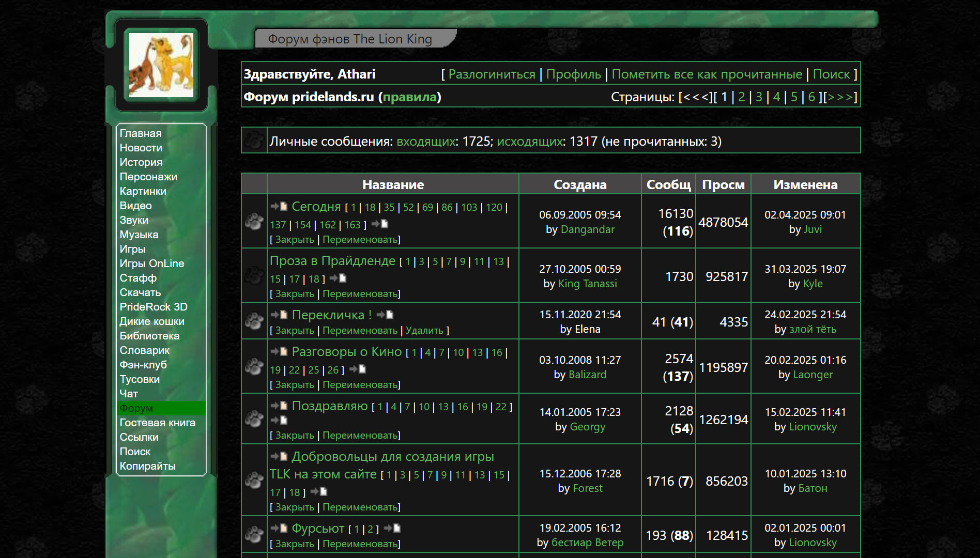980x558 pixels.
Task: Delete the Перекличка topic via Удалить
Action: (424, 331)
